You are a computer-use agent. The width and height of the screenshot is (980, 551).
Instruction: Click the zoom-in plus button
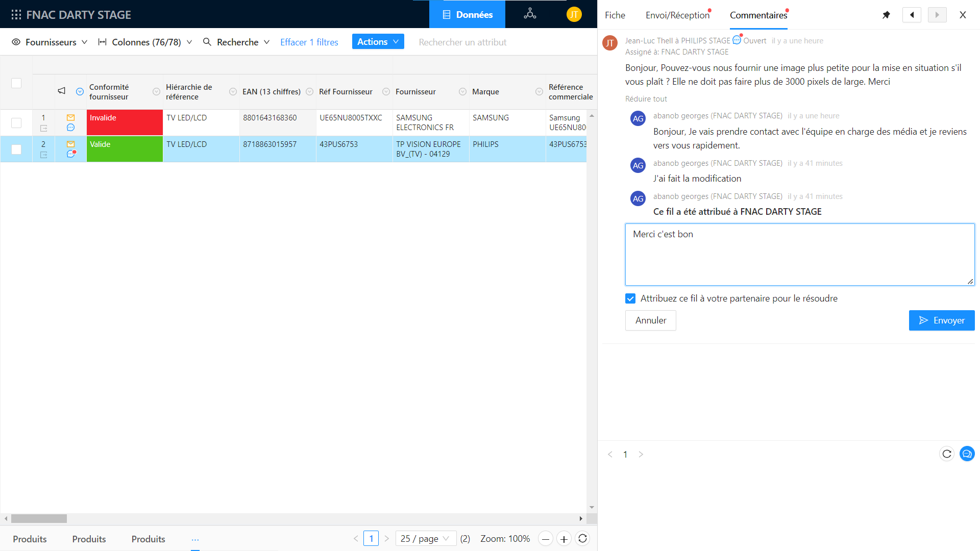[563, 539]
